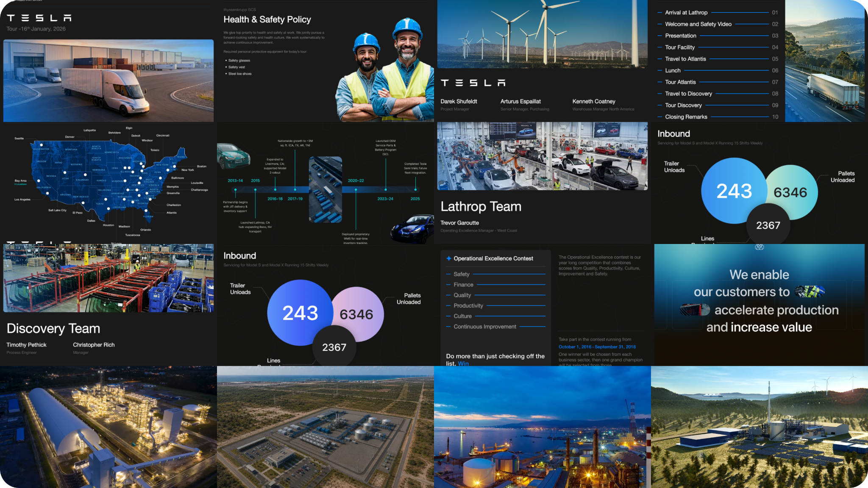The width and height of the screenshot is (868, 488).
Task: Select the blue car image on the timeline slide
Action: (x=412, y=229)
